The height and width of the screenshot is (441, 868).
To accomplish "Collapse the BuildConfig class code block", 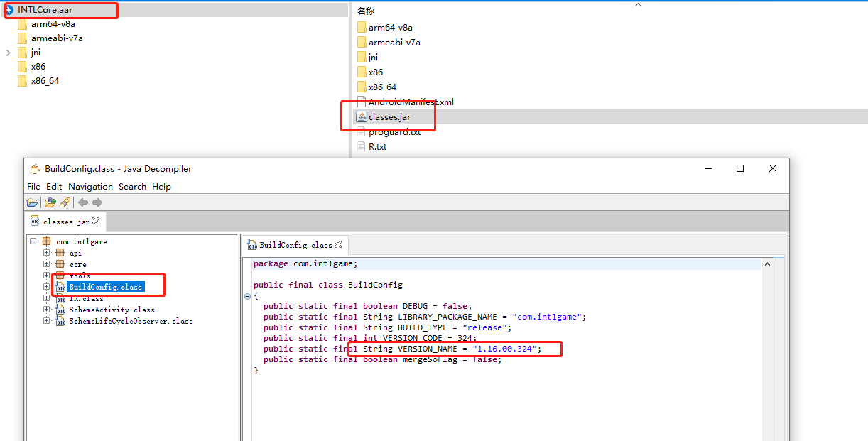I will click(x=246, y=295).
